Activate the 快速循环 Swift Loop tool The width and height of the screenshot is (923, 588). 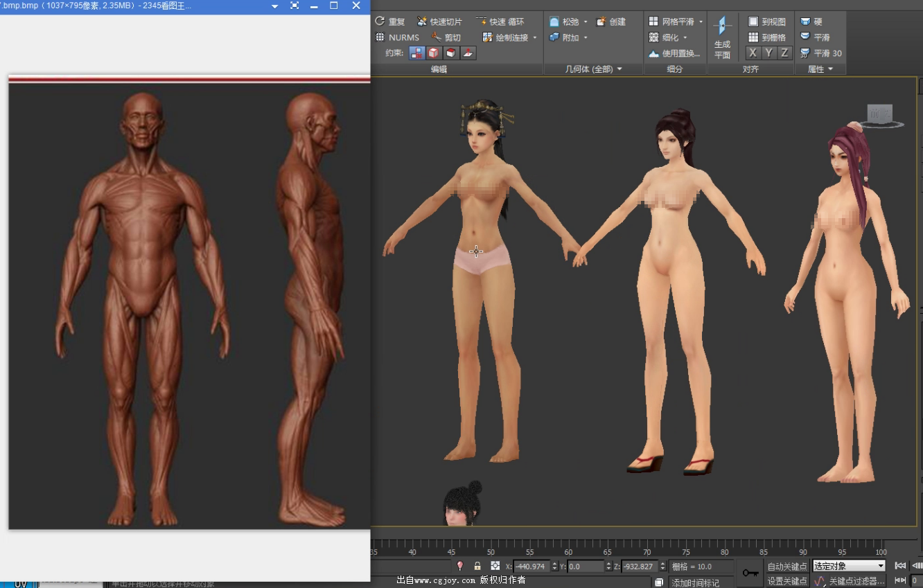[500, 21]
